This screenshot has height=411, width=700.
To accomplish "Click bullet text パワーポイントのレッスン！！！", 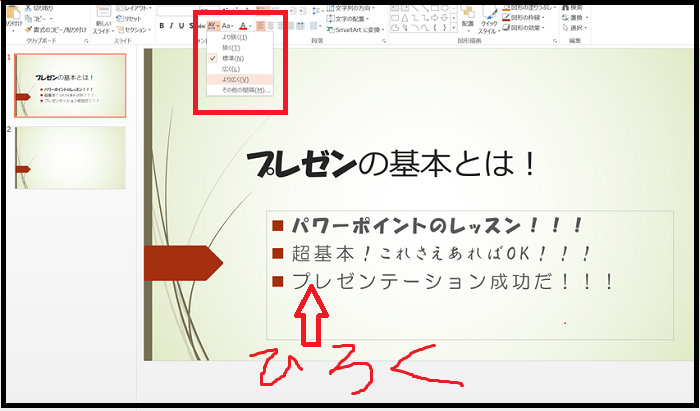I will click(x=438, y=226).
